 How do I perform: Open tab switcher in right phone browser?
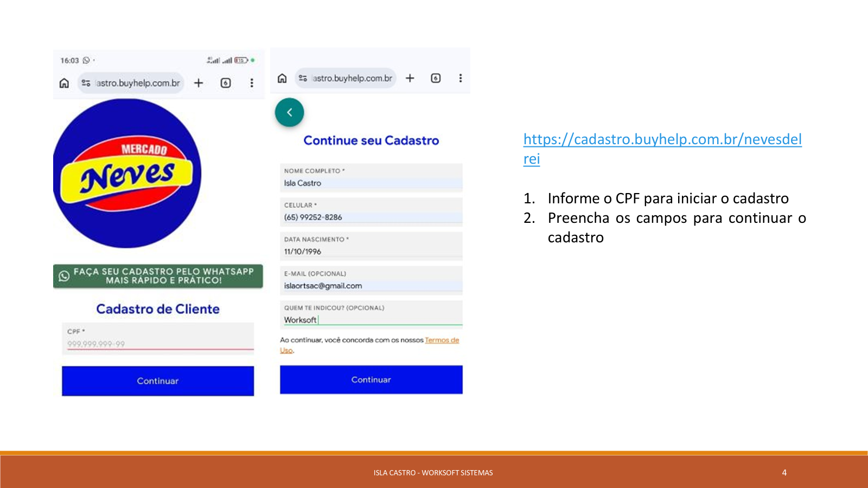coord(436,78)
